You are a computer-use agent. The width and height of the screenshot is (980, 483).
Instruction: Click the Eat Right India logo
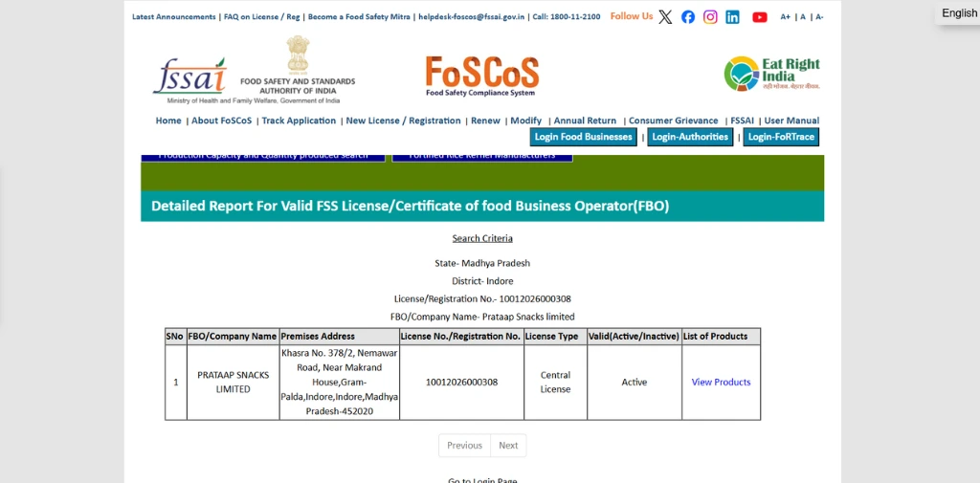[x=772, y=74]
